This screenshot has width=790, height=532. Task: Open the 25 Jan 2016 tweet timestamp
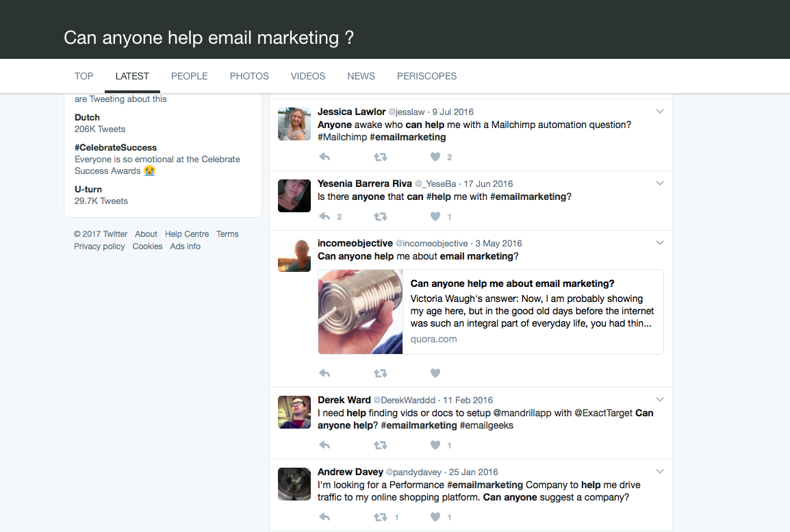point(474,472)
